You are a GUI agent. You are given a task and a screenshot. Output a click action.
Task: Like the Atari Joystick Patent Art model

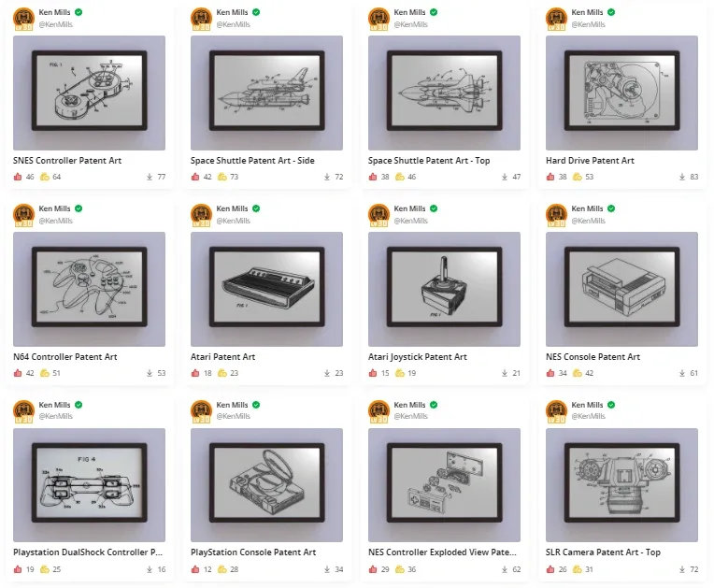(x=373, y=373)
